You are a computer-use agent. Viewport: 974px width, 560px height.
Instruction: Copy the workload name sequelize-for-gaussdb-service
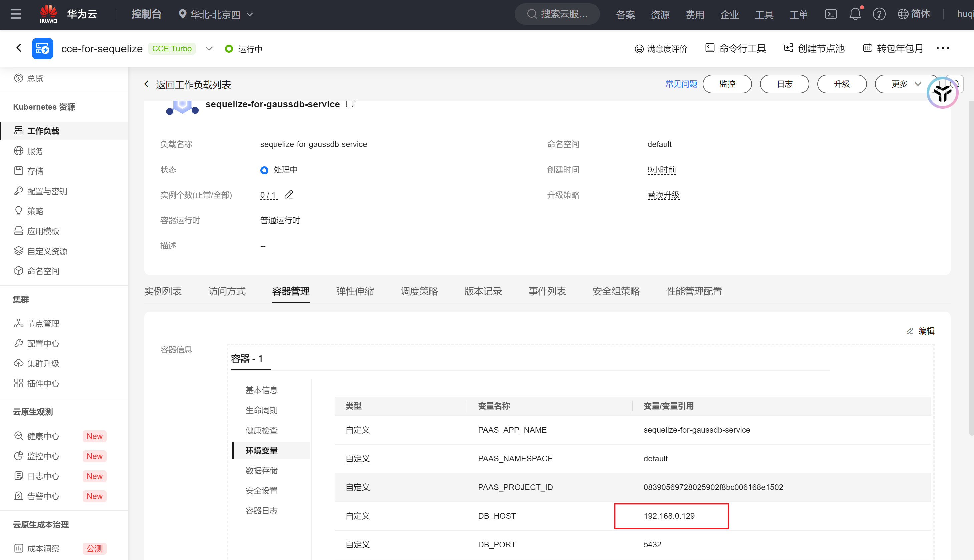point(350,104)
